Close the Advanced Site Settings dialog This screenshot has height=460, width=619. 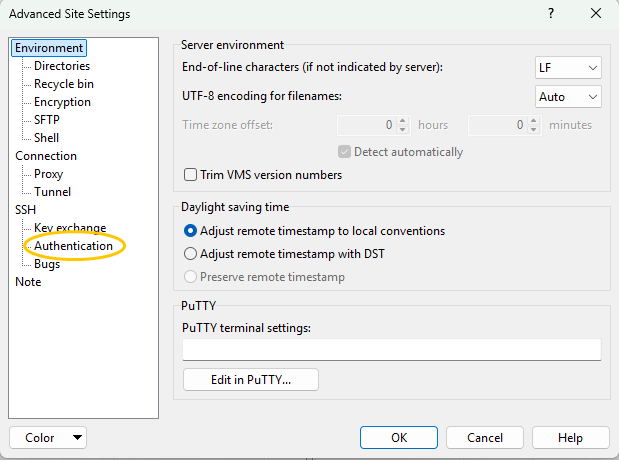tap(596, 13)
